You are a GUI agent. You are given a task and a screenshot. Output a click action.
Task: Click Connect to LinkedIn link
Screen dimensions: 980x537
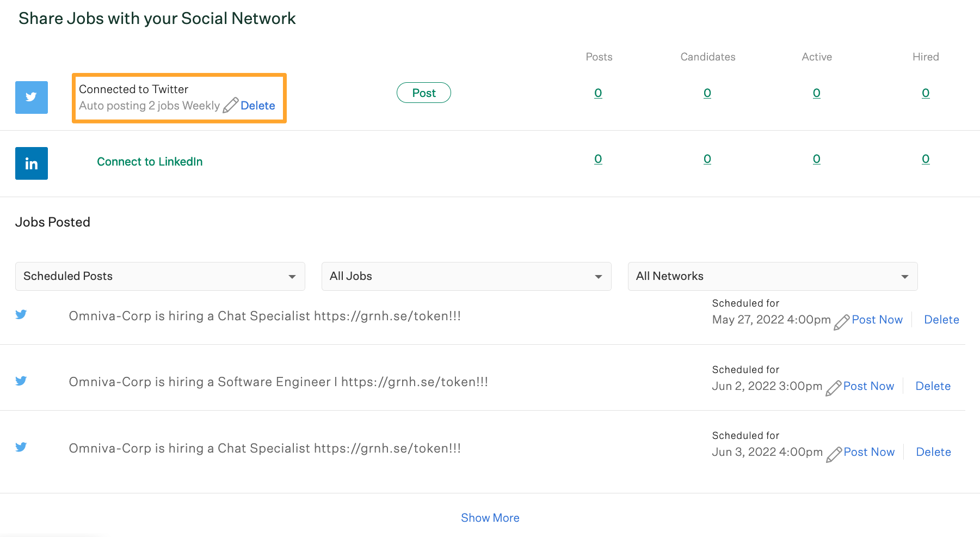coord(150,162)
